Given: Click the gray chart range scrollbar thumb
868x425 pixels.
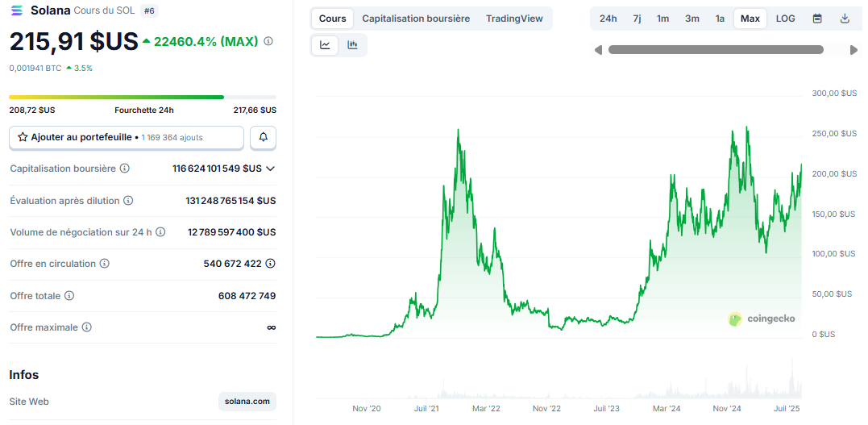Looking at the screenshot, I should (716, 50).
